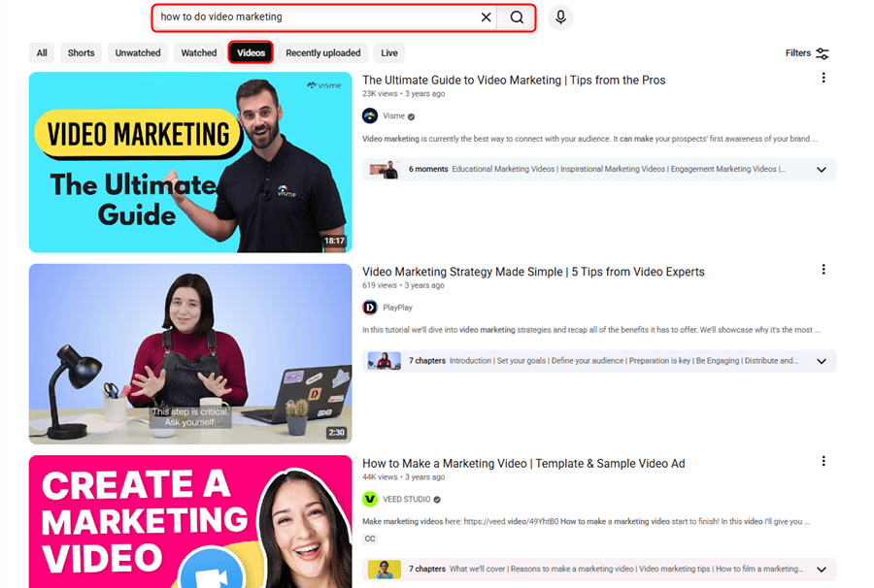Select the Videos filter chip
The width and height of the screenshot is (874, 588).
pos(251,53)
